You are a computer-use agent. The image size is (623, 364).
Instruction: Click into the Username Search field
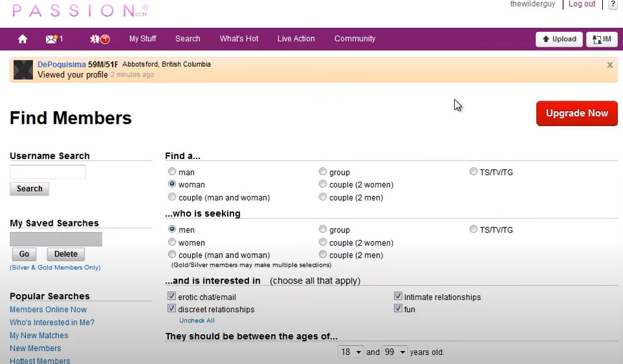click(x=48, y=172)
